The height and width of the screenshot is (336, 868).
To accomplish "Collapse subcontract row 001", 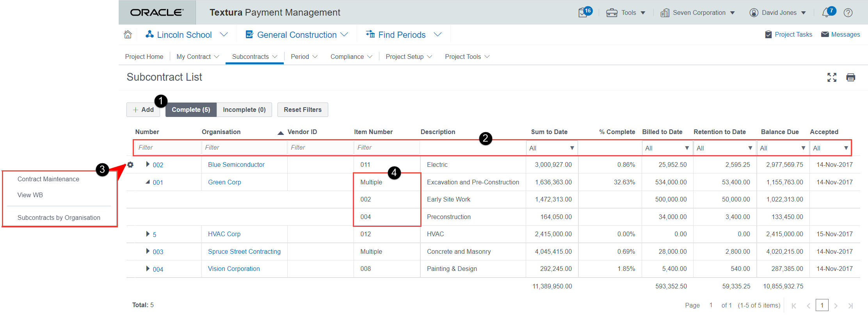I will coord(148,182).
